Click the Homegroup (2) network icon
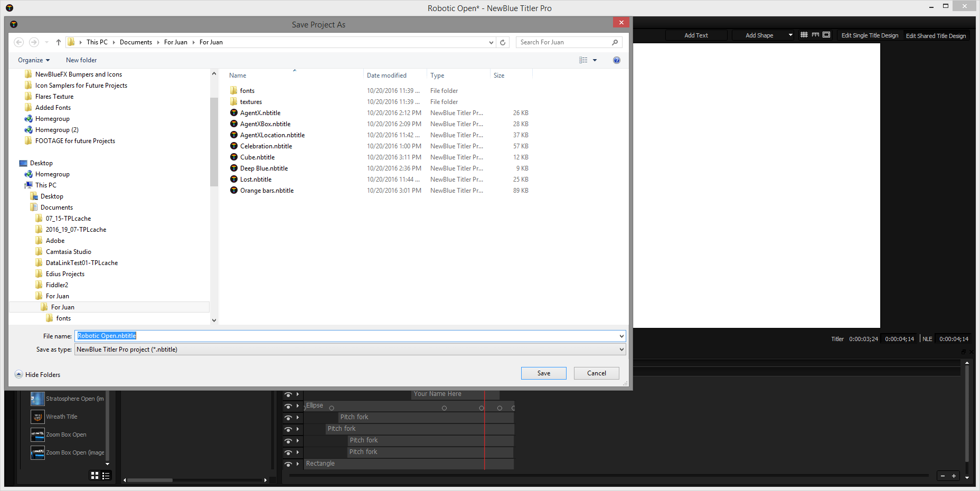The width and height of the screenshot is (980, 491). point(29,130)
